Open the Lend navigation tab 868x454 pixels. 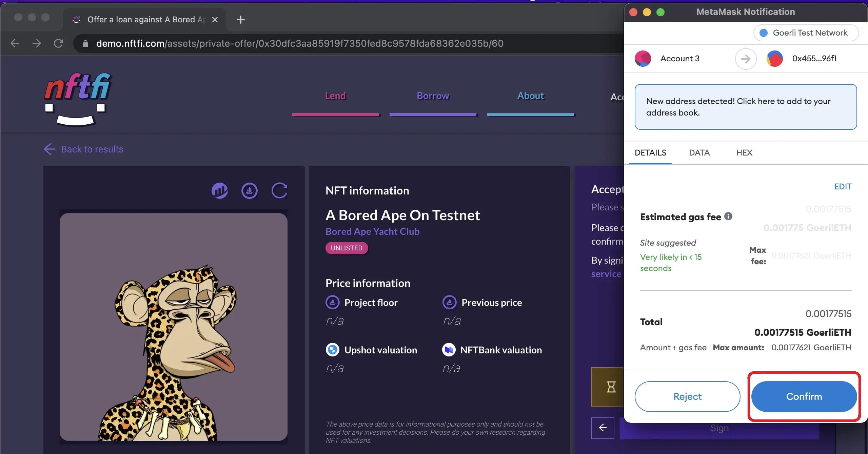coord(335,96)
